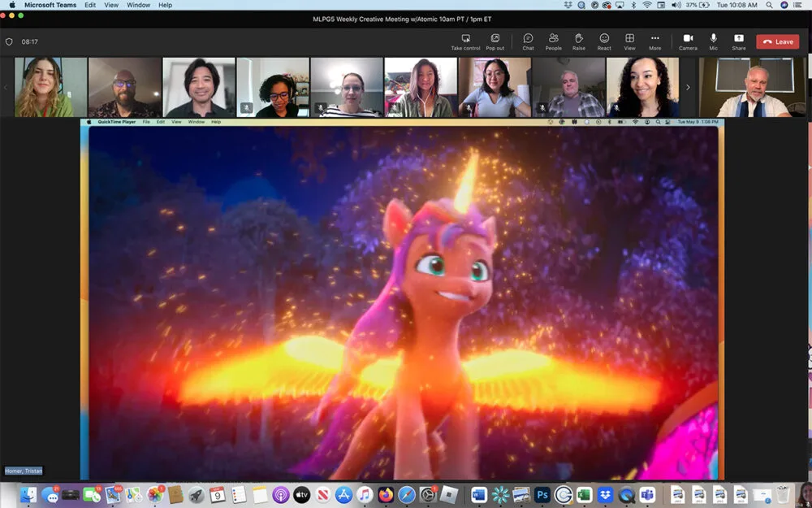Viewport: 812px width, 508px height.
Task: Open Calendar from the Dock
Action: click(x=218, y=495)
